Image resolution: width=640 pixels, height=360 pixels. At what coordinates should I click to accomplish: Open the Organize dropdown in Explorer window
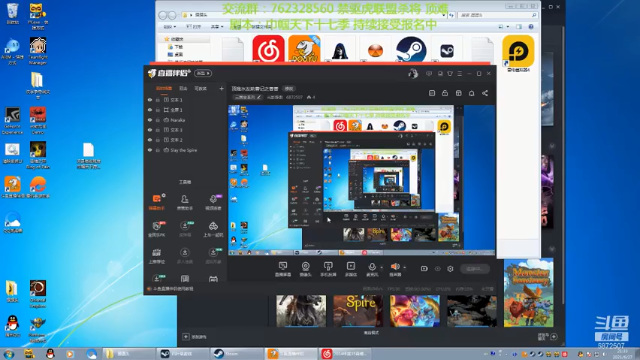169,27
